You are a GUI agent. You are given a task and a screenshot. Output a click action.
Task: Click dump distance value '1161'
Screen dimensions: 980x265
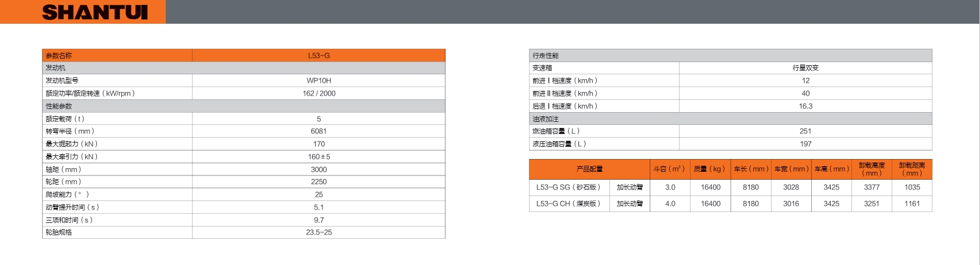click(912, 203)
